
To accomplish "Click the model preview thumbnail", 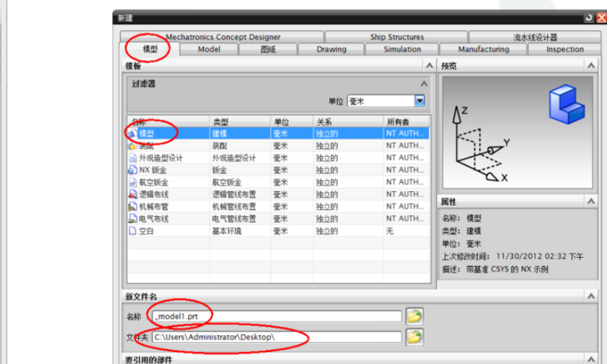I will [x=517, y=132].
